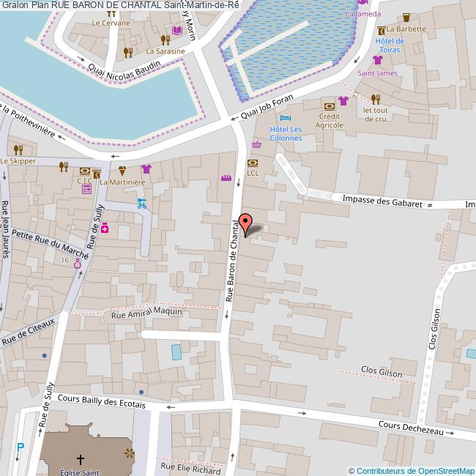The height and width of the screenshot is (476, 476).
Task: Select the church cross icon
Action: (81, 459)
